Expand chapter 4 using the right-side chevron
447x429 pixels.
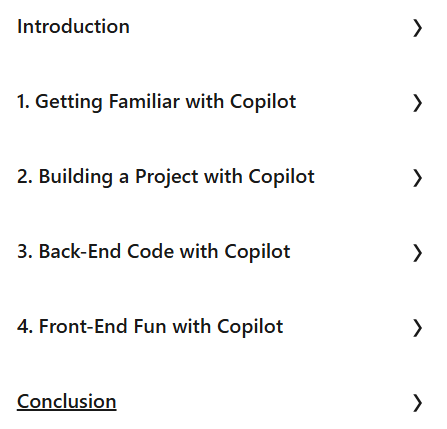[417, 328]
